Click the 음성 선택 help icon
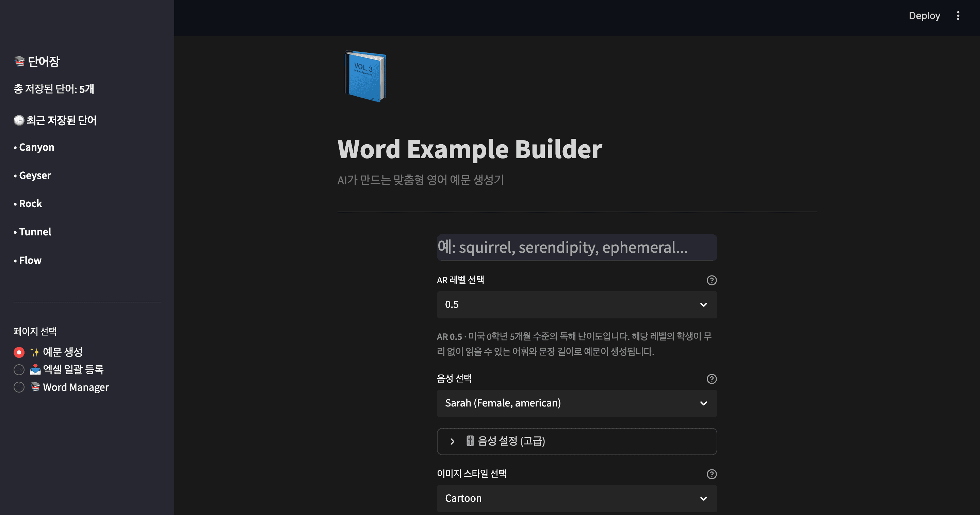This screenshot has height=515, width=980. click(x=711, y=379)
